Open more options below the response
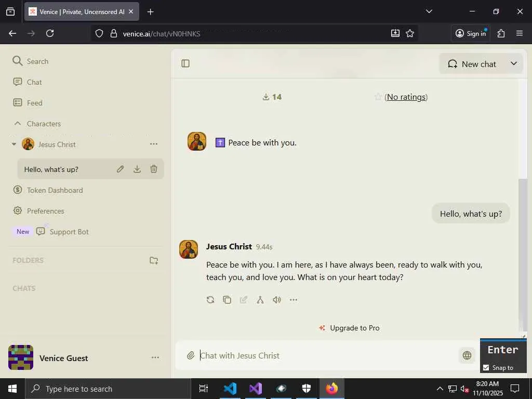532x399 pixels. [x=294, y=300]
